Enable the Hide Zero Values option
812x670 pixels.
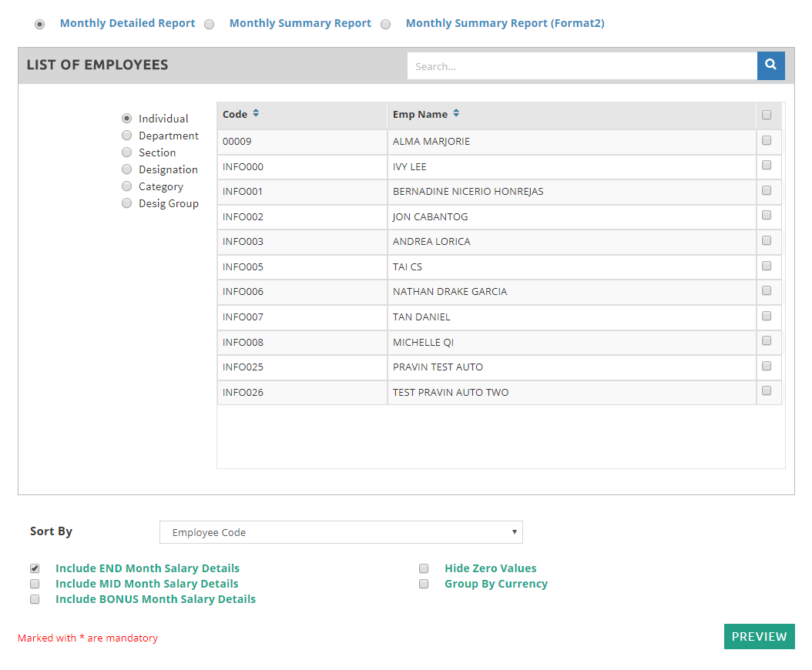tap(424, 568)
